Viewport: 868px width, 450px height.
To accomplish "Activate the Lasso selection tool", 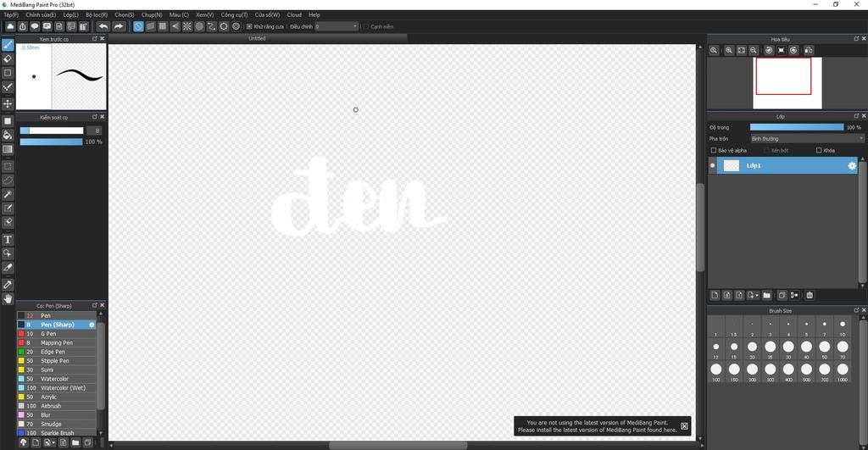I will pyautogui.click(x=8, y=181).
